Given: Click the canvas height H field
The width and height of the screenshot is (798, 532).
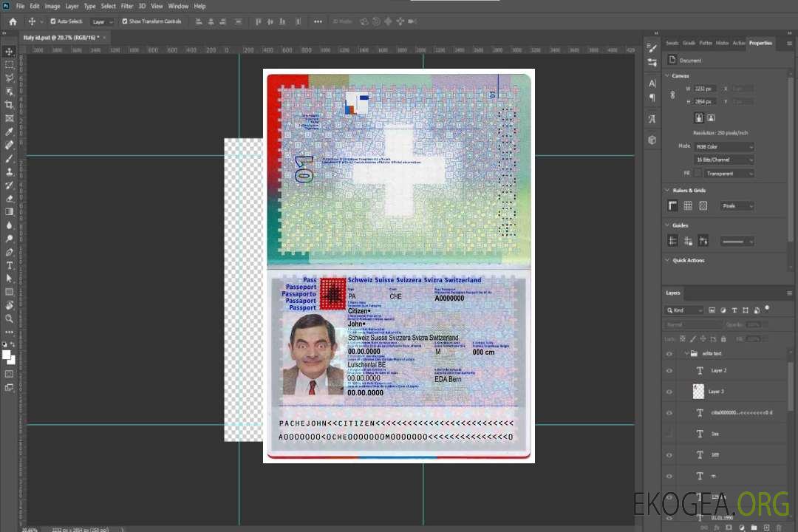Looking at the screenshot, I should (706, 102).
